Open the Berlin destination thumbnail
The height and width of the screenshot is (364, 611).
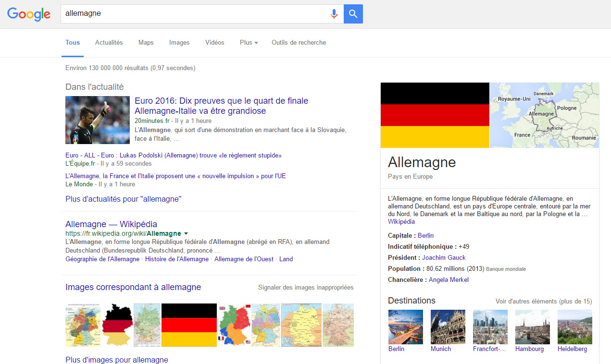(405, 327)
